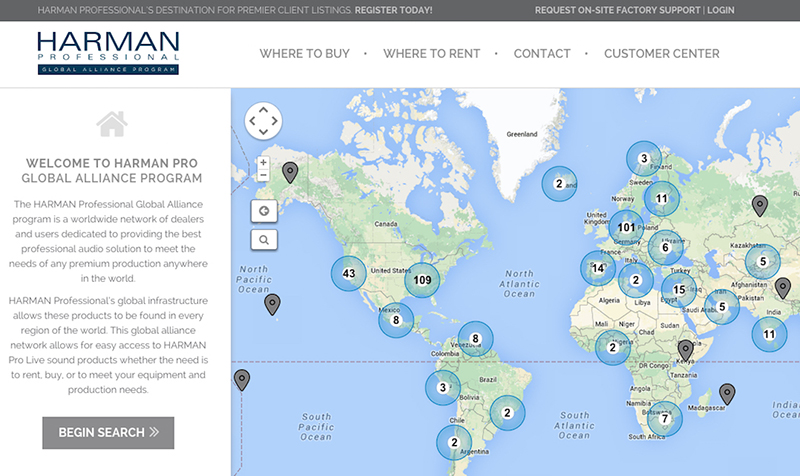The height and width of the screenshot is (476, 800).
Task: Open the 2 cluster over Argentina
Action: 454,442
